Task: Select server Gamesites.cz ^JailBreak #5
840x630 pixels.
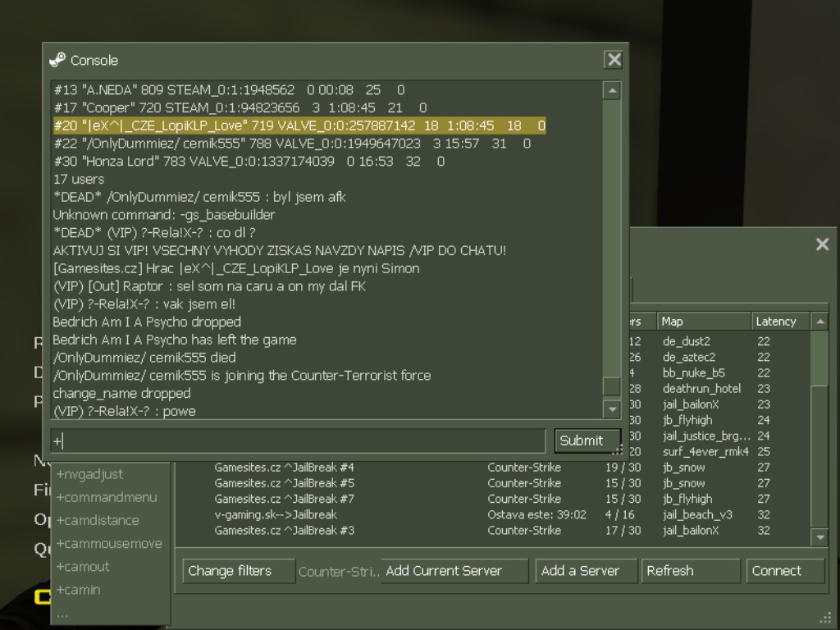Action: 284,483
